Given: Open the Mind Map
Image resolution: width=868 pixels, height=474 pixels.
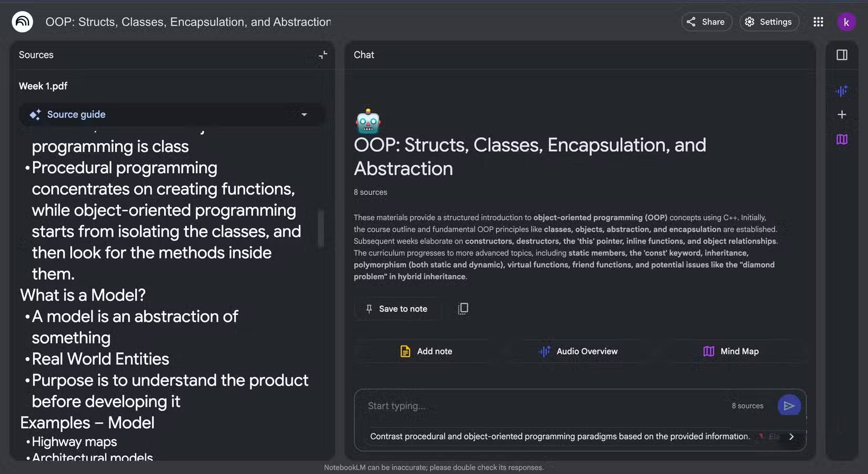Looking at the screenshot, I should pyautogui.click(x=731, y=351).
